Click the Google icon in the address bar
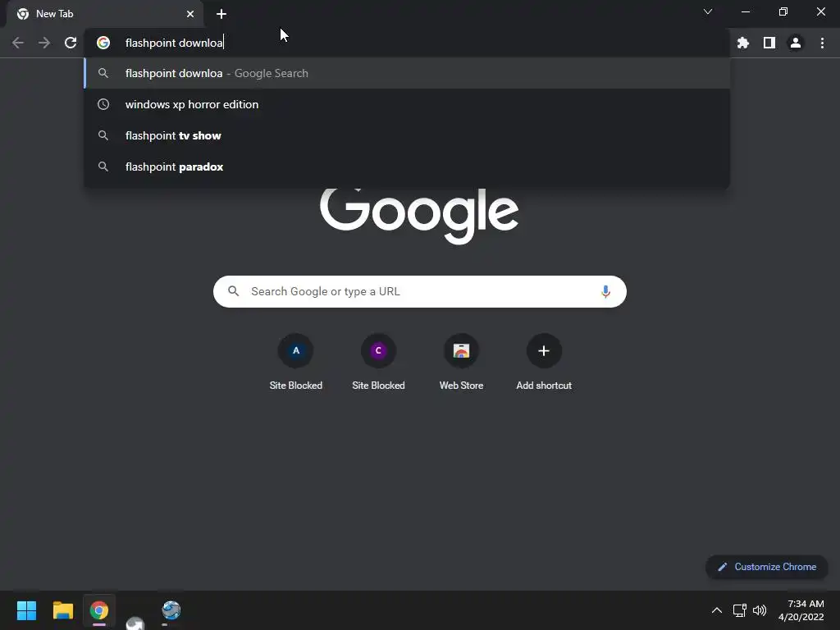The width and height of the screenshot is (840, 630). tap(103, 43)
